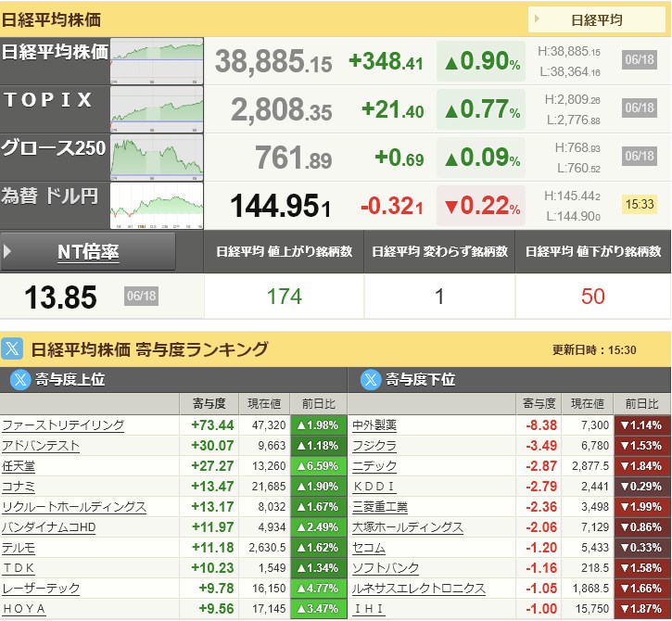The image size is (672, 621).
Task: Click the X icon beside 寄与度ランキング title
Action: click(12, 349)
